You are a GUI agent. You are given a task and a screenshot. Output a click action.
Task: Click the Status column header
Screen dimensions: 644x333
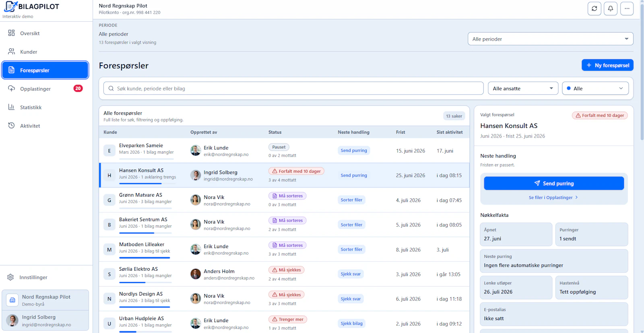click(275, 132)
